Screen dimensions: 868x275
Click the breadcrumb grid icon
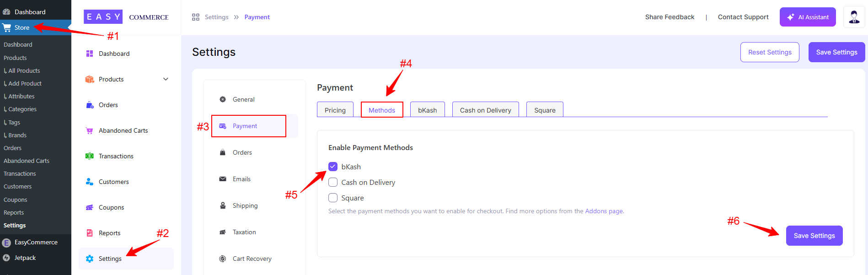coord(196,17)
